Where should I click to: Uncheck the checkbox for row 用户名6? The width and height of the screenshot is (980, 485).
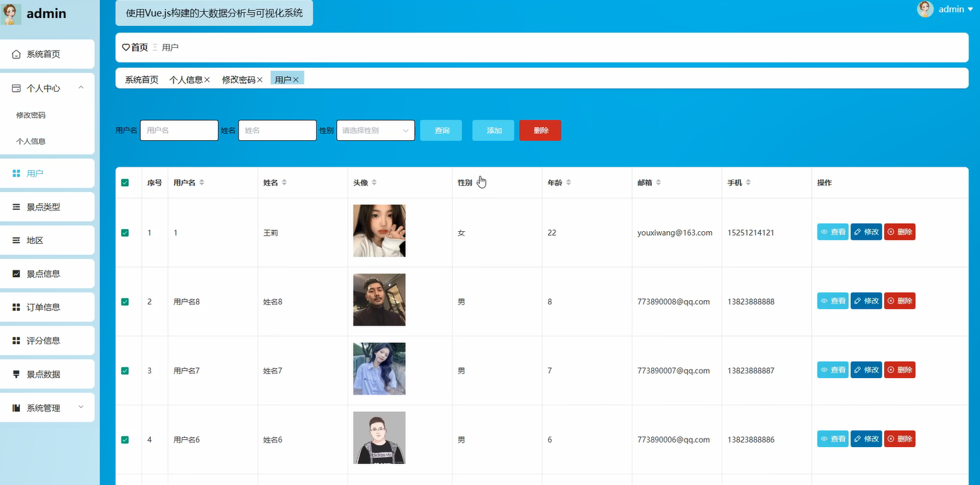125,440
